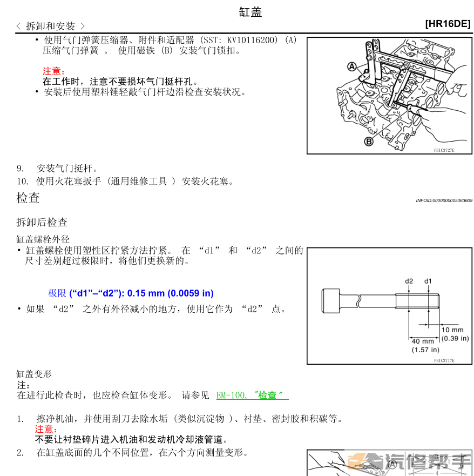Click the "40 mm (1.57 in)" dimension label
474x476 pixels.
tap(425, 345)
